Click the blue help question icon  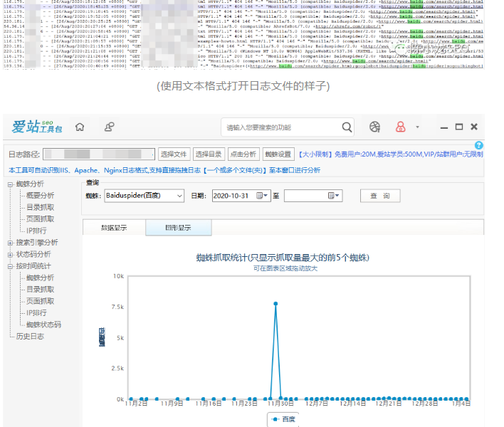tap(478, 145)
